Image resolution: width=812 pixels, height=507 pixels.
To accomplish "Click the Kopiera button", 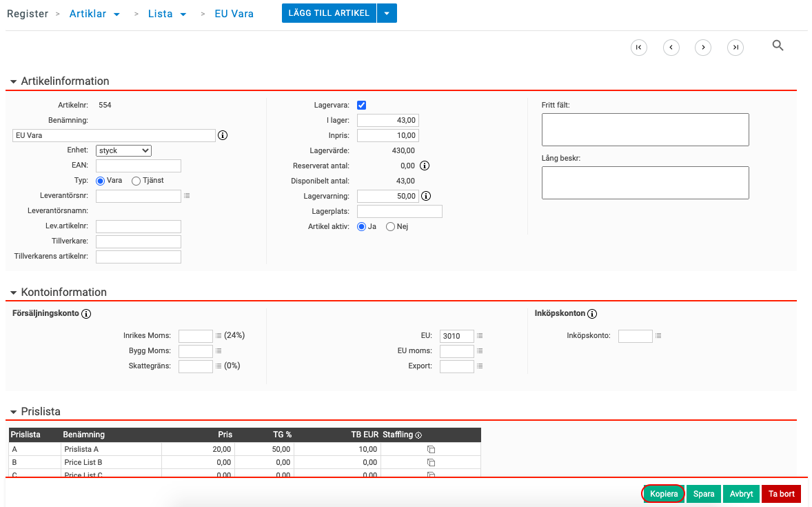I will point(663,494).
